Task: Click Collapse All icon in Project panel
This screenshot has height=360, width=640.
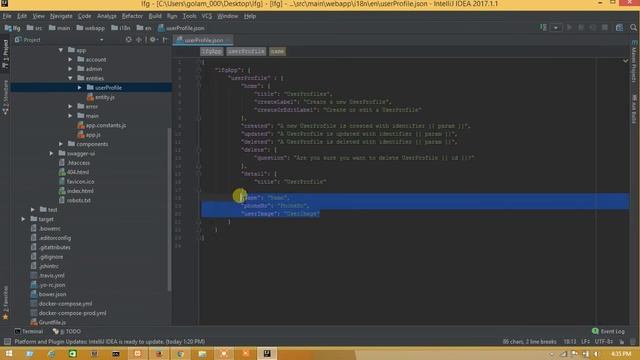Action: 139,40
